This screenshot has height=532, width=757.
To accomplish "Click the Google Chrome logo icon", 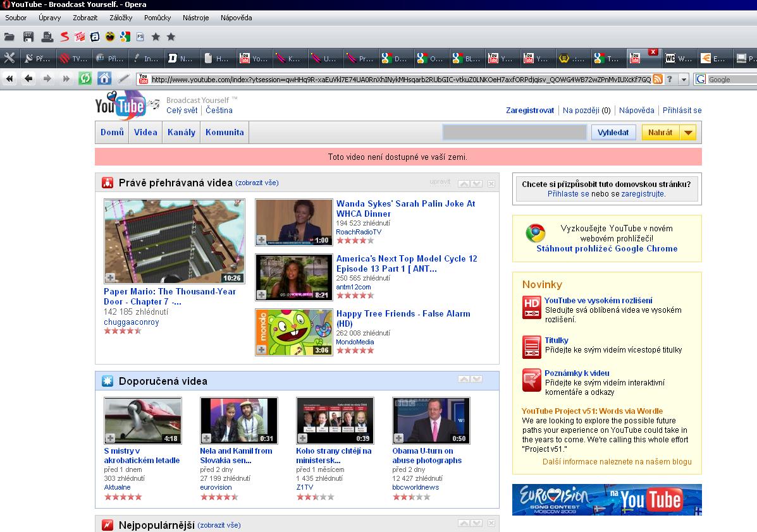I will point(536,233).
